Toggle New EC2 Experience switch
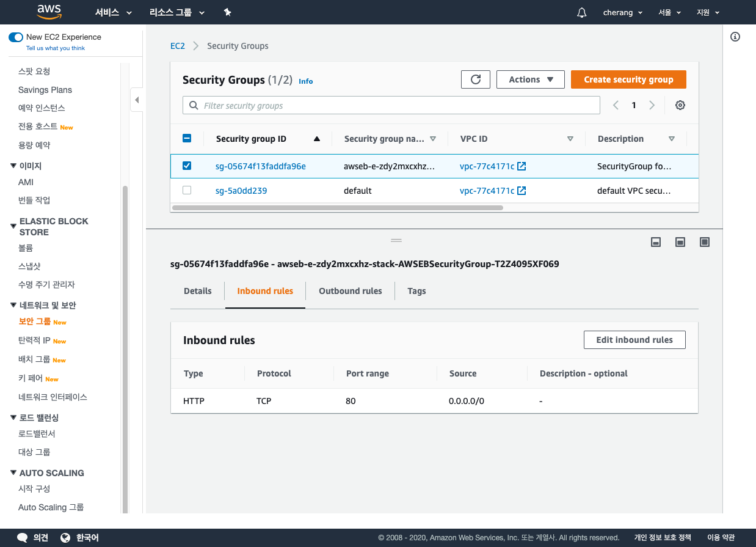 pos(16,37)
